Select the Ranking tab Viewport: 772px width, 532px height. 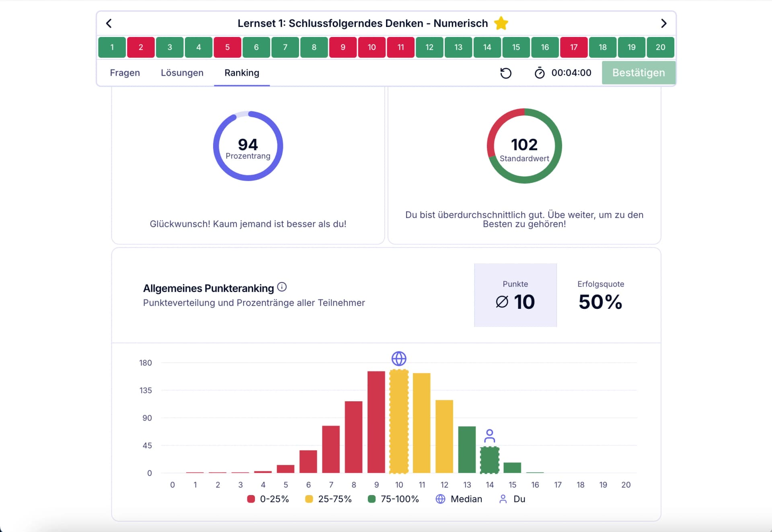[242, 73]
